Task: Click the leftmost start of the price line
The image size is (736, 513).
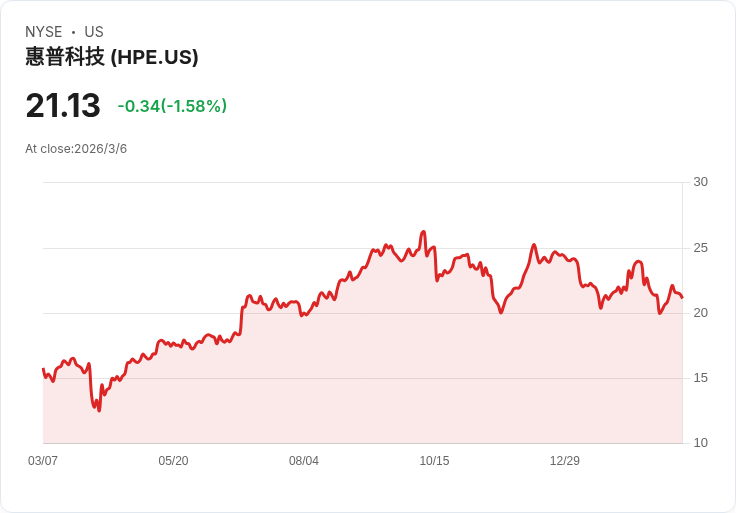Action: pos(43,369)
